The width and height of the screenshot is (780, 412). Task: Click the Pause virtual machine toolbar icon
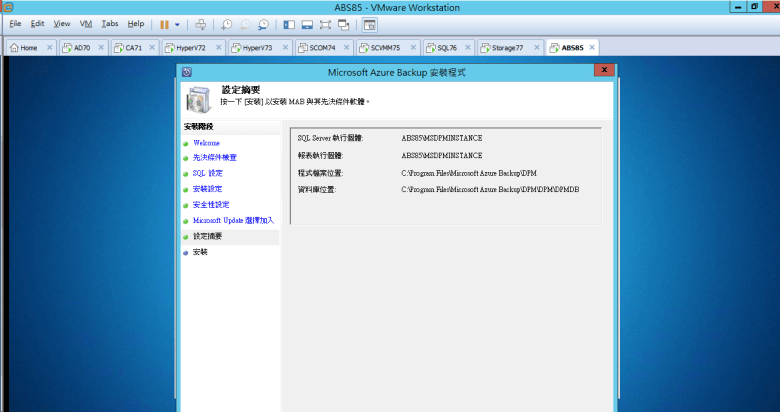[x=164, y=24]
